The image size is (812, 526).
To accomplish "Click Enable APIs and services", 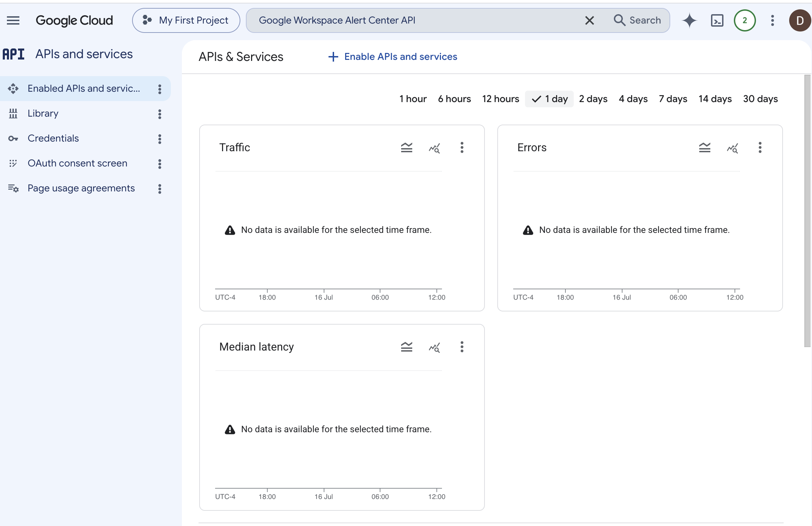I will [393, 56].
